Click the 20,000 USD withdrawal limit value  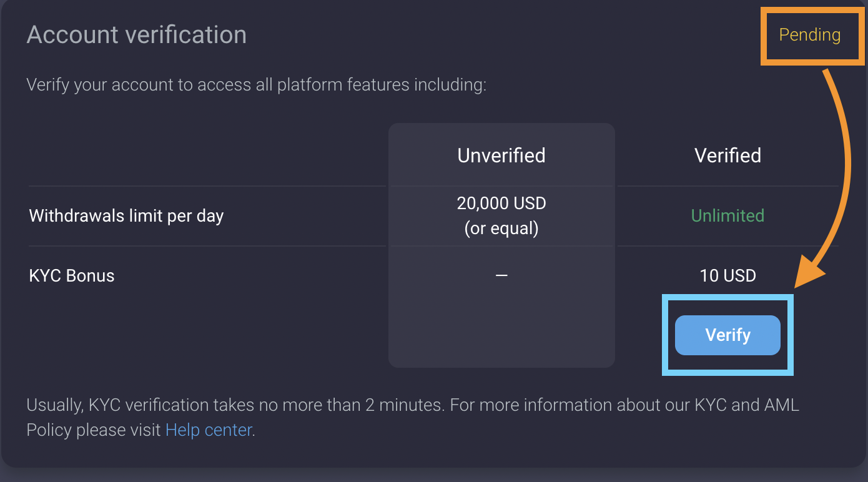tap(501, 204)
